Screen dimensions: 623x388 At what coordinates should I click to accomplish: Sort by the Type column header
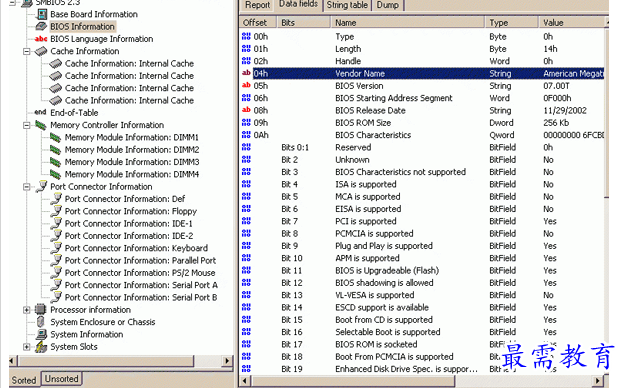pyautogui.click(x=512, y=22)
